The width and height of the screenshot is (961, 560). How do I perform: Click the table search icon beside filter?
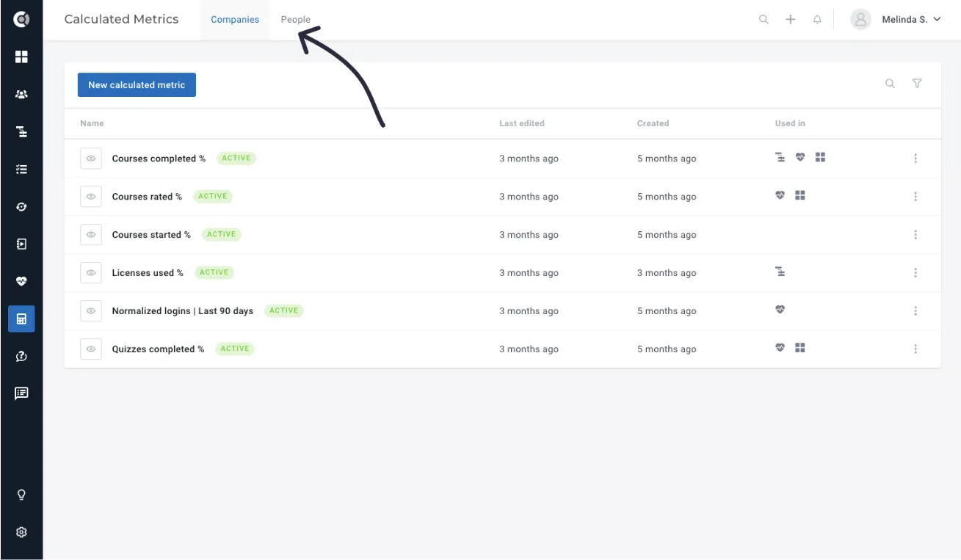click(890, 84)
